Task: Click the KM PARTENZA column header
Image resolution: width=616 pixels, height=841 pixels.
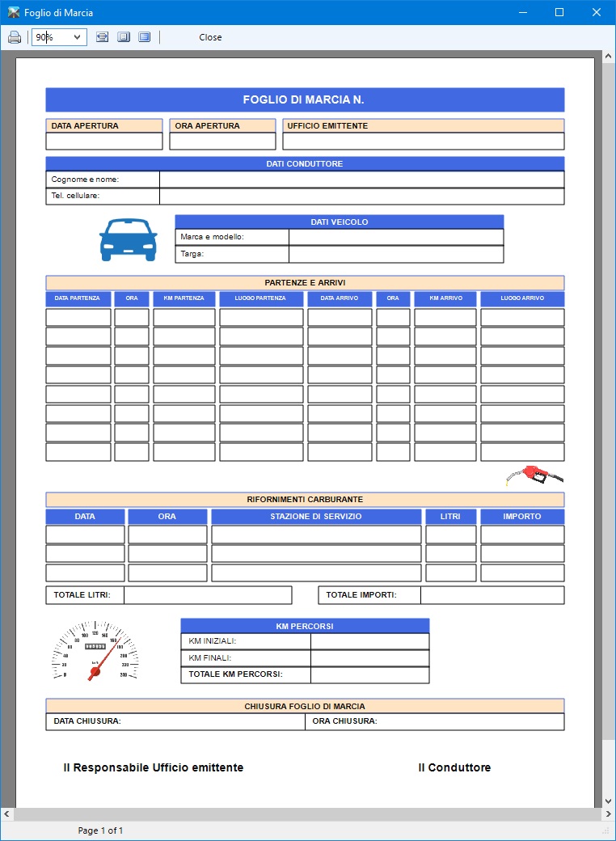Action: (x=184, y=298)
